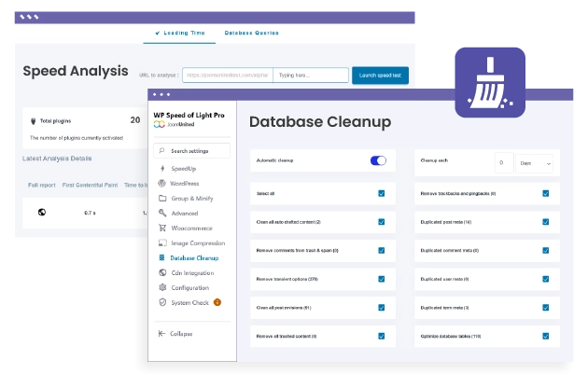Screen dimensions: 588x374
Task: Uncheck Optimize database tables checkbox
Action: click(546, 336)
